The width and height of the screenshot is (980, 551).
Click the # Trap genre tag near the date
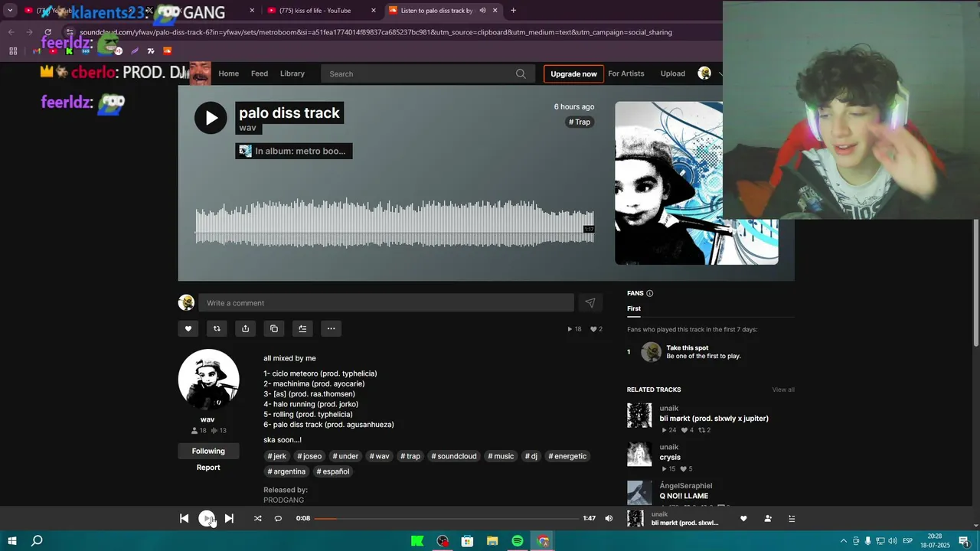click(580, 122)
